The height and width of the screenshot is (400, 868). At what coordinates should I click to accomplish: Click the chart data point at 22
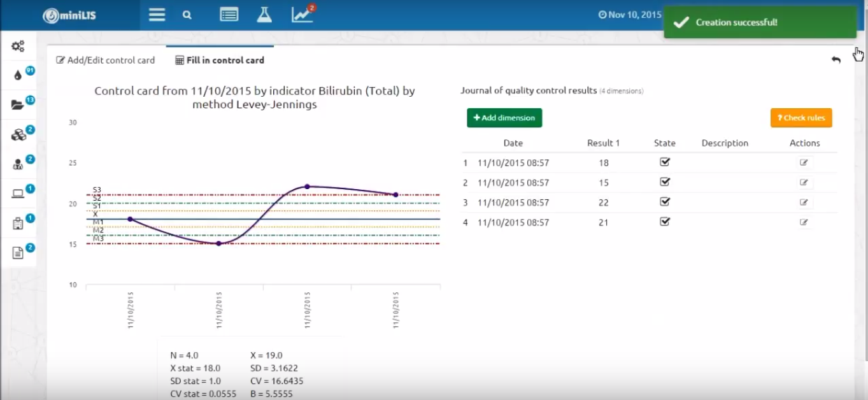[x=307, y=187]
